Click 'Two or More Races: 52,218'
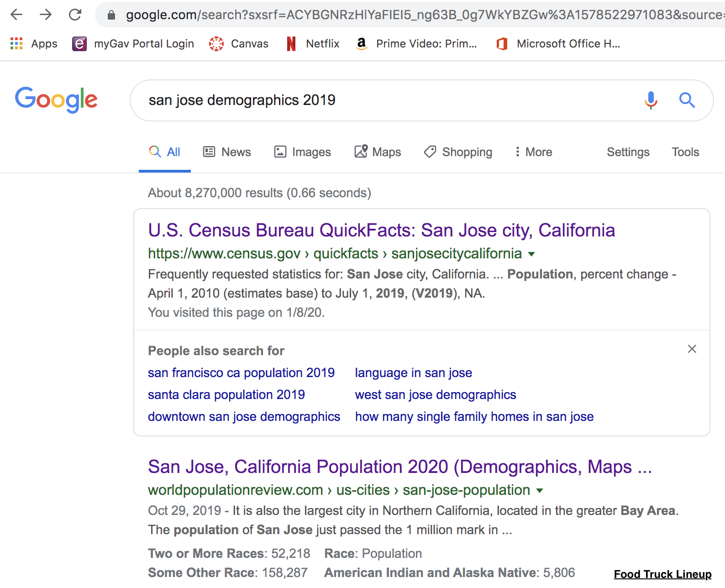The image size is (725, 588). point(229,553)
